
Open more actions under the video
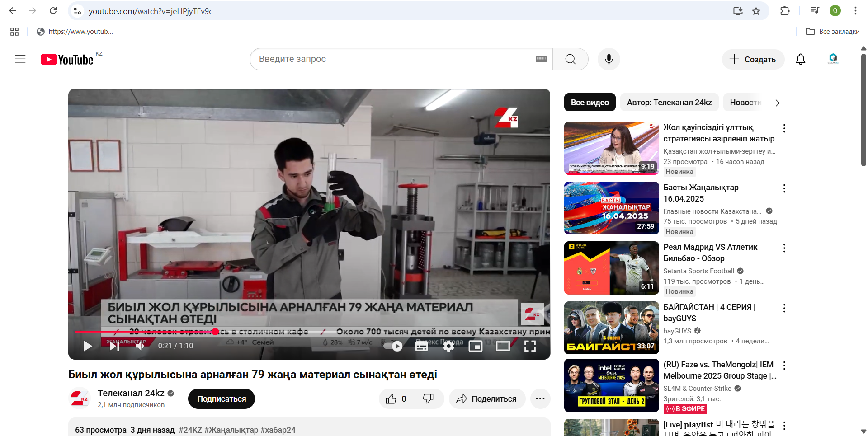540,399
